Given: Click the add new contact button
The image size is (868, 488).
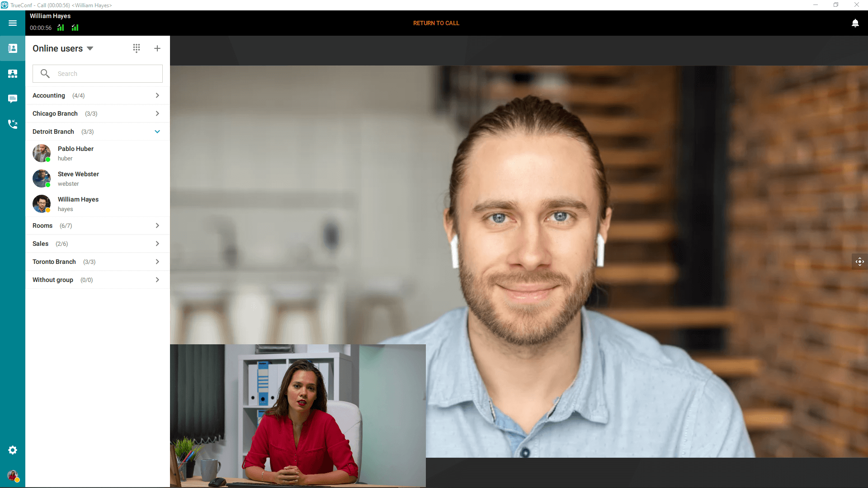Looking at the screenshot, I should pyautogui.click(x=157, y=48).
